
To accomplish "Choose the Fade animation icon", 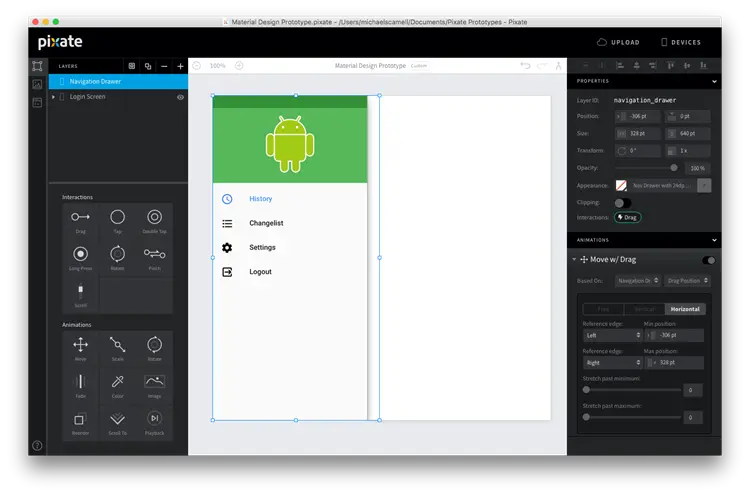I will [80, 381].
